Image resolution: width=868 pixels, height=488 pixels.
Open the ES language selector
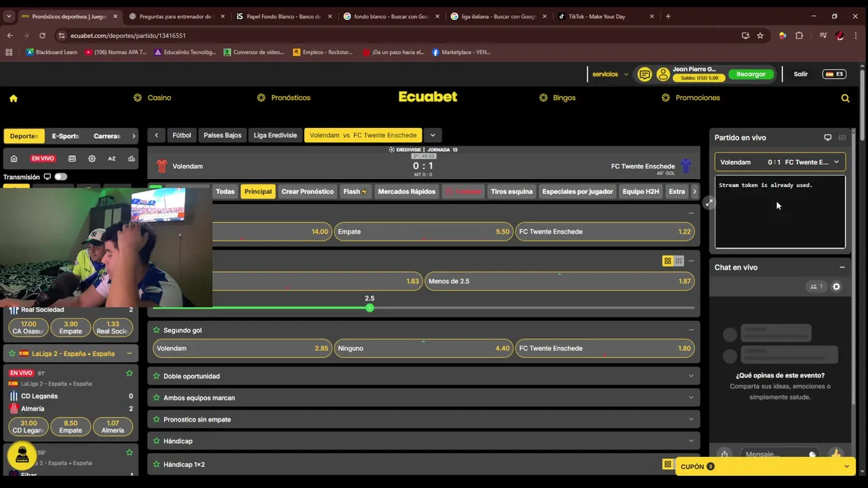pyautogui.click(x=834, y=75)
